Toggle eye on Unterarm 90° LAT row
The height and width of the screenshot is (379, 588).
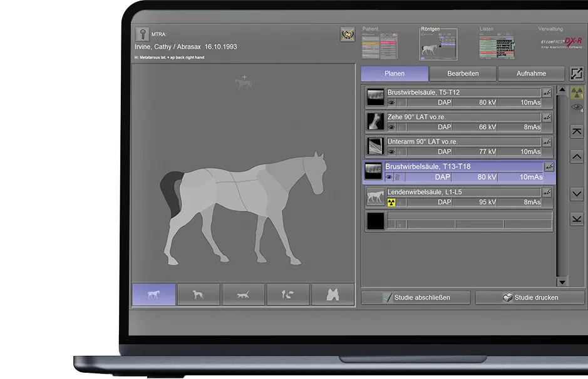coord(391,152)
